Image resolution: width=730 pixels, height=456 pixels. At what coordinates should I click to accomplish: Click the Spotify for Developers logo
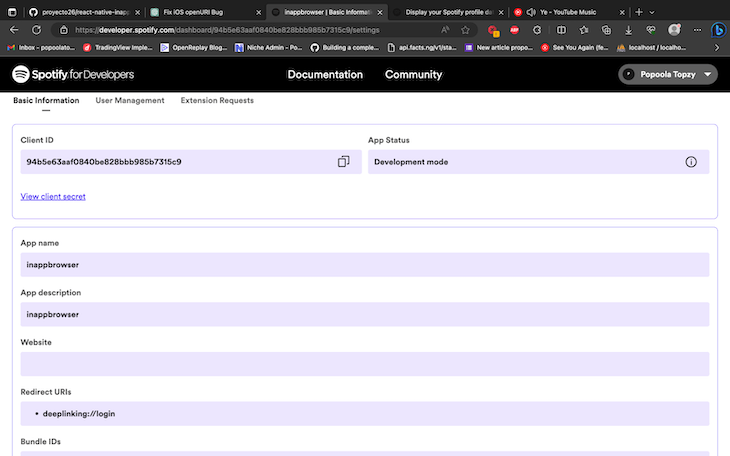73,75
